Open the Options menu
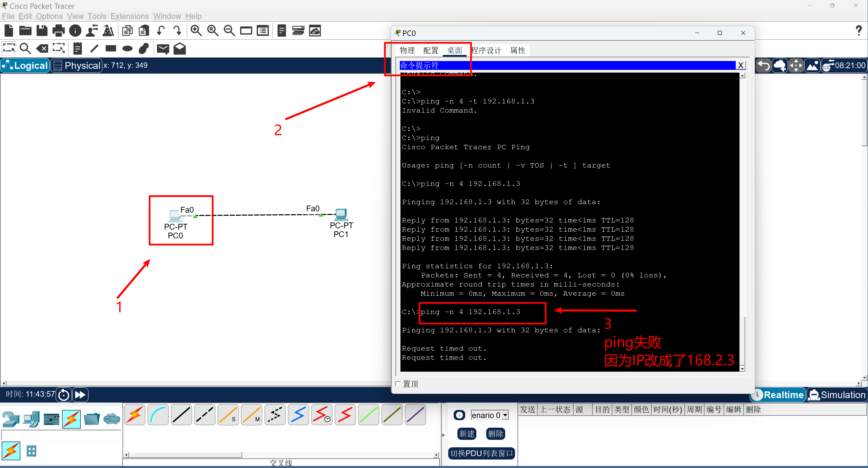 click(x=49, y=16)
